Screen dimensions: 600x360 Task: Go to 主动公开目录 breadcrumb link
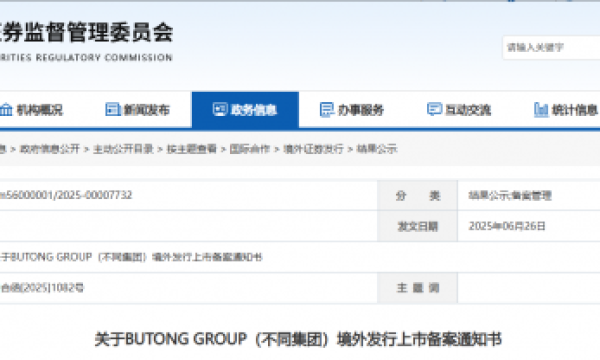123,149
